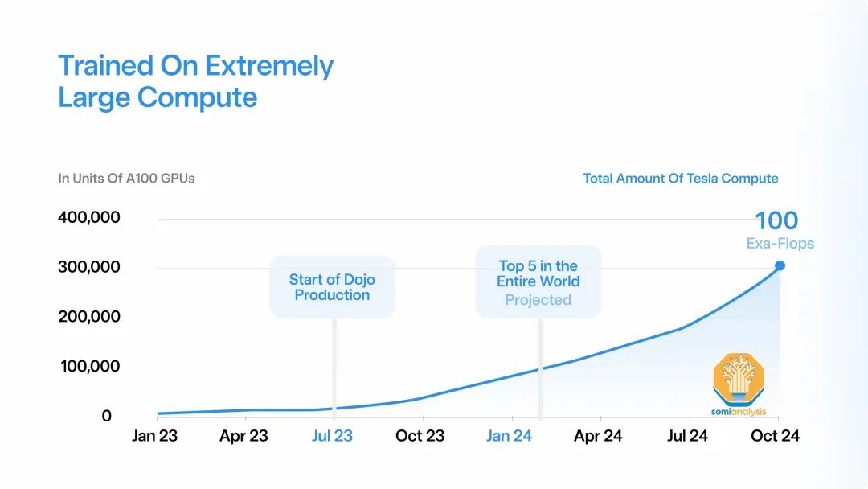Click the Total Amount Of Tesla Compute legend
Screen dimensions: 868x489
[x=681, y=179]
